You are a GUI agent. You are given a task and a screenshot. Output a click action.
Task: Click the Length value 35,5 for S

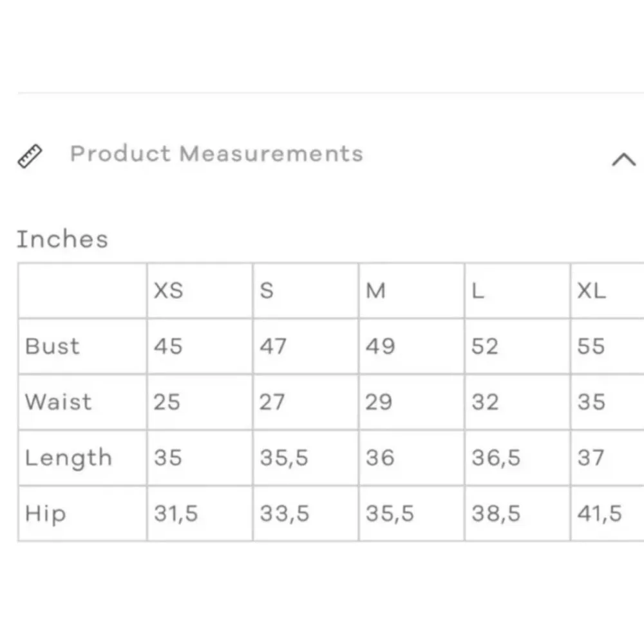[x=284, y=458]
